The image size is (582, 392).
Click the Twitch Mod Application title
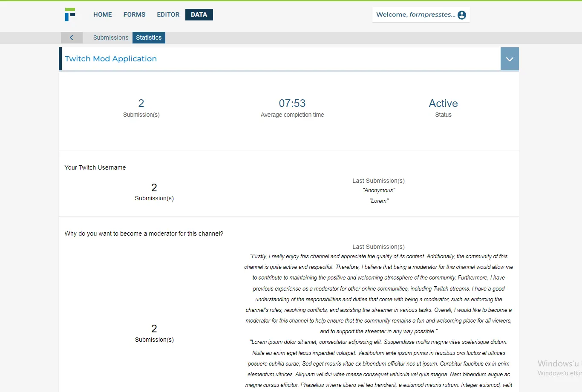[x=111, y=59]
